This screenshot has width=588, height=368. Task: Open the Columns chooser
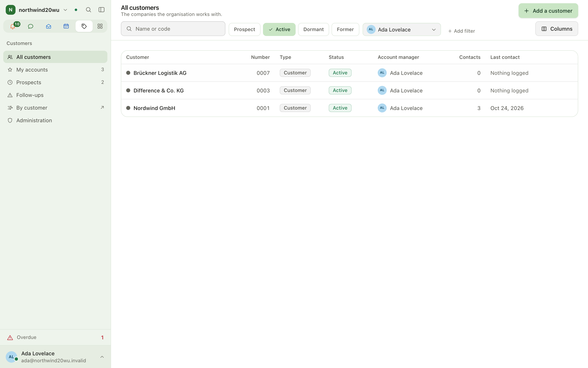(x=556, y=29)
